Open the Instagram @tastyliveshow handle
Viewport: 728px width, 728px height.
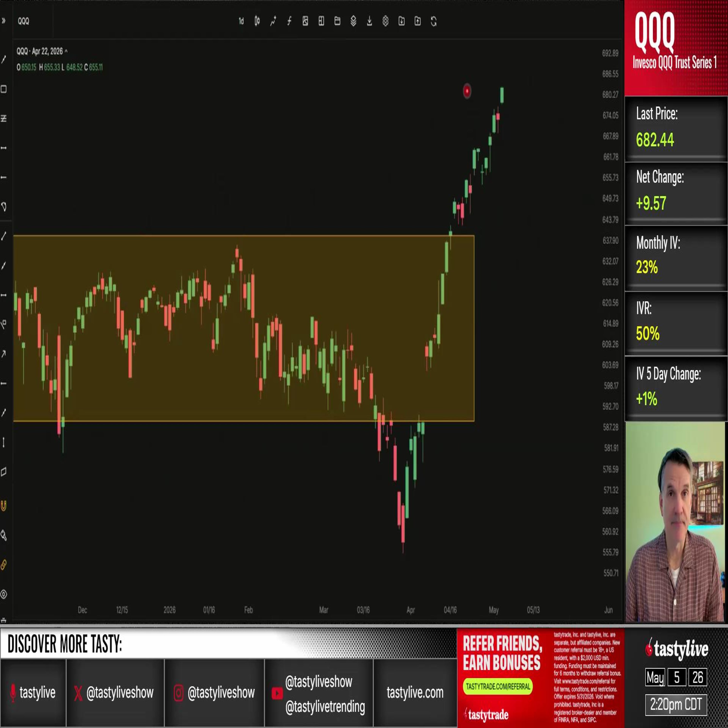click(214, 693)
